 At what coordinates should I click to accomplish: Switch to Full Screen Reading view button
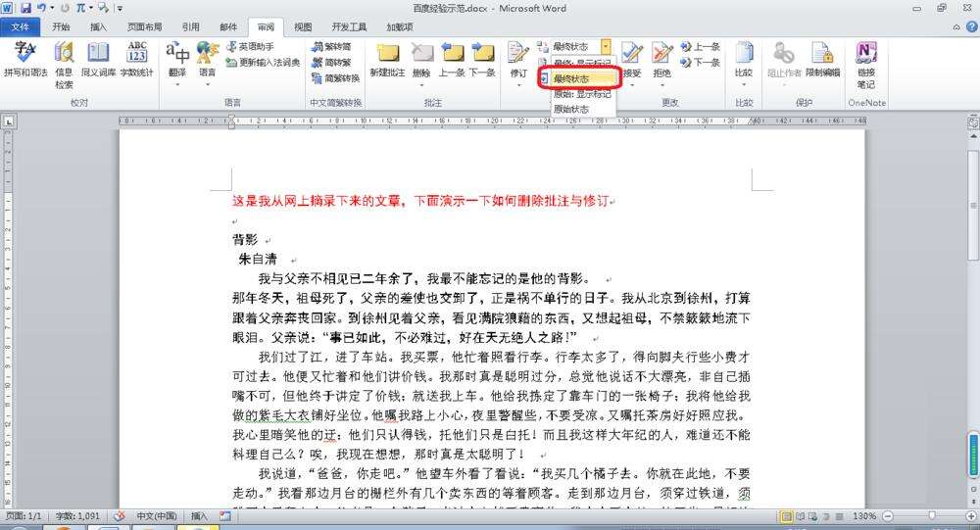[801, 517]
